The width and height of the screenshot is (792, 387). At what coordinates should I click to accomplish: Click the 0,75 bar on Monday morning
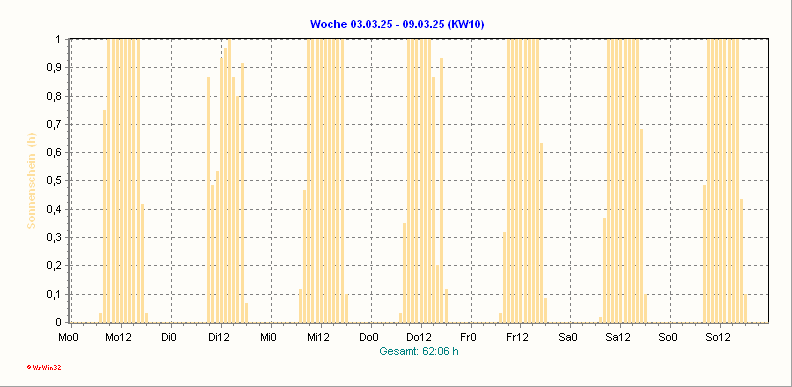click(105, 216)
